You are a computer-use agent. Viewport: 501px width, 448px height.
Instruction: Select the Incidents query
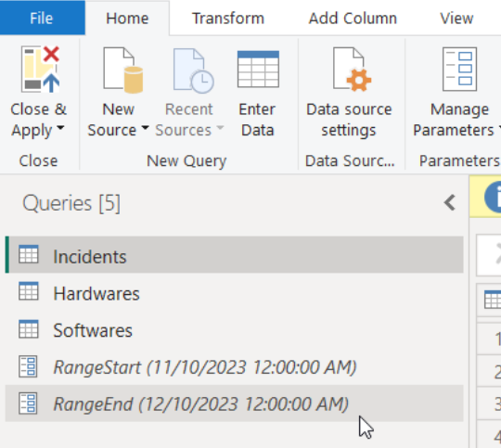point(234,255)
